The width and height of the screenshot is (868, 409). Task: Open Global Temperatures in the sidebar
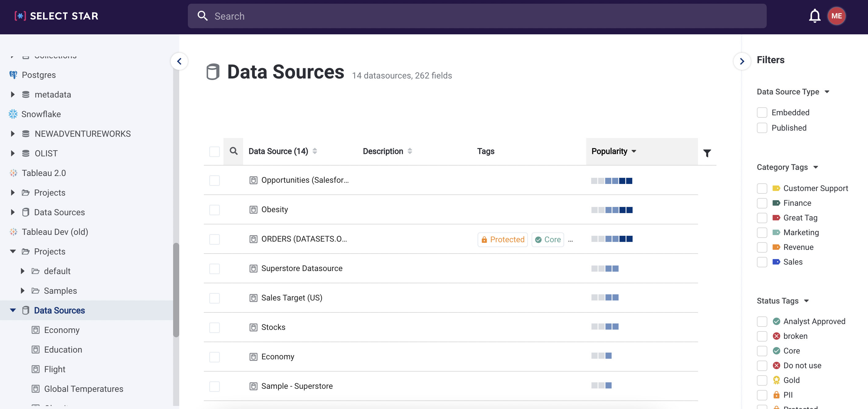click(83, 389)
